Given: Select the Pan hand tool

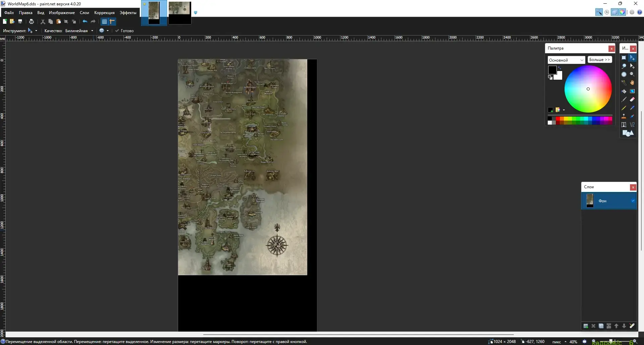Looking at the screenshot, I should [x=632, y=83].
